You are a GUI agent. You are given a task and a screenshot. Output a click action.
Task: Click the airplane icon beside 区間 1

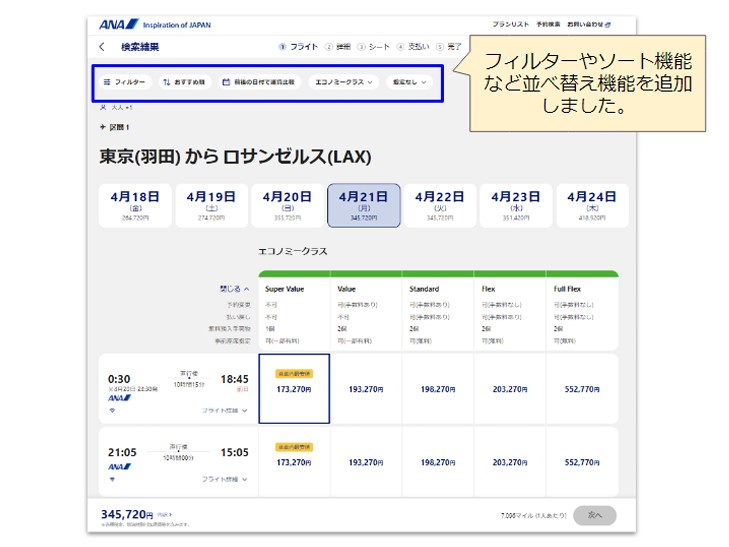pyautogui.click(x=103, y=127)
